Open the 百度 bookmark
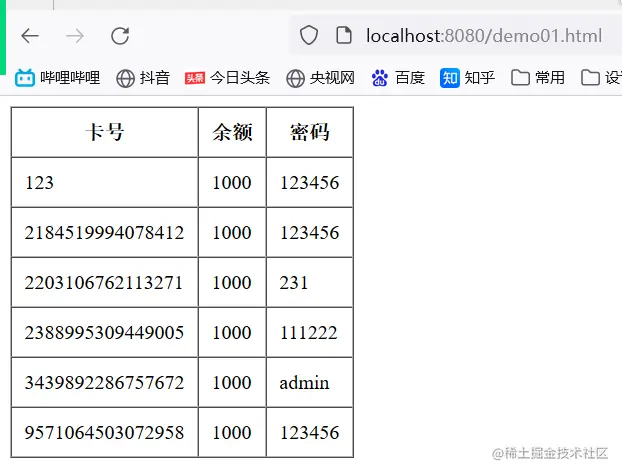The height and width of the screenshot is (474, 622). 398,78
